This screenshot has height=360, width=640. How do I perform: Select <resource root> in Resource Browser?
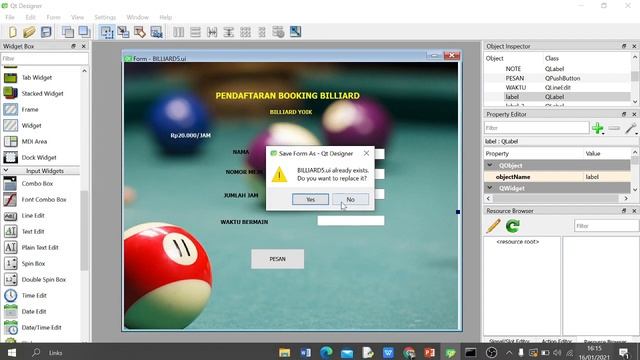518,242
